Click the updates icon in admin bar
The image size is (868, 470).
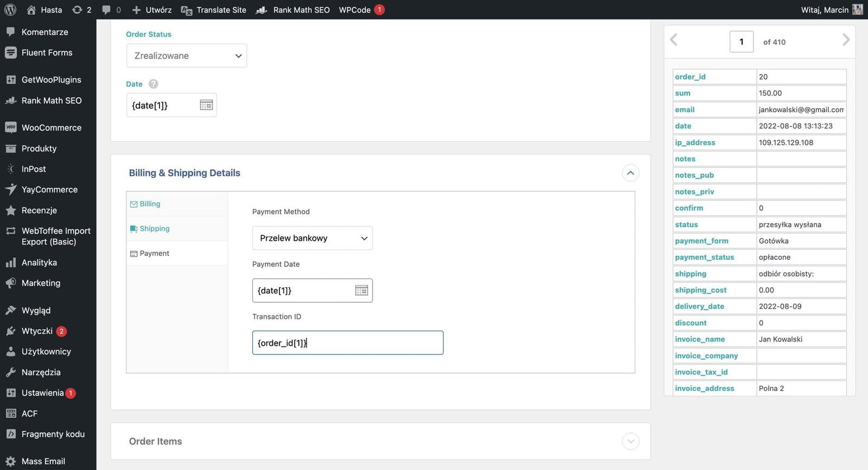click(x=81, y=10)
